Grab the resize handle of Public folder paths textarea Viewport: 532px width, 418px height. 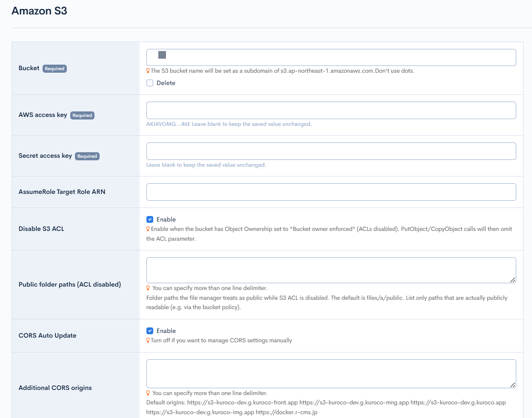coord(513,280)
